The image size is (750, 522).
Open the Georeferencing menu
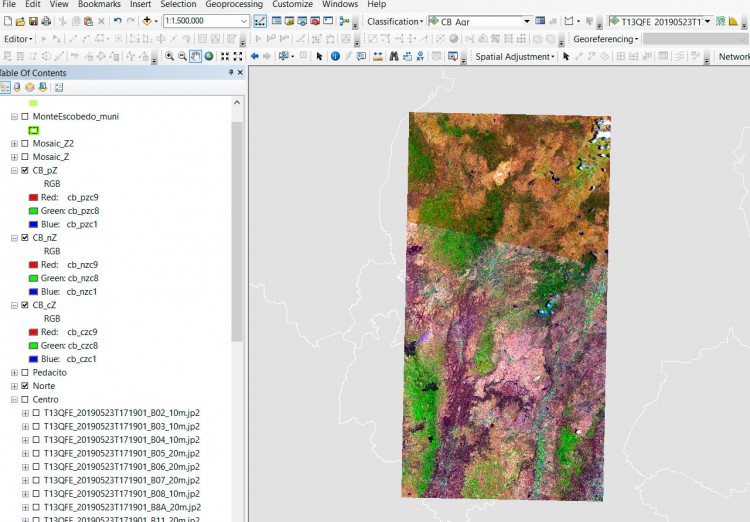[606, 39]
